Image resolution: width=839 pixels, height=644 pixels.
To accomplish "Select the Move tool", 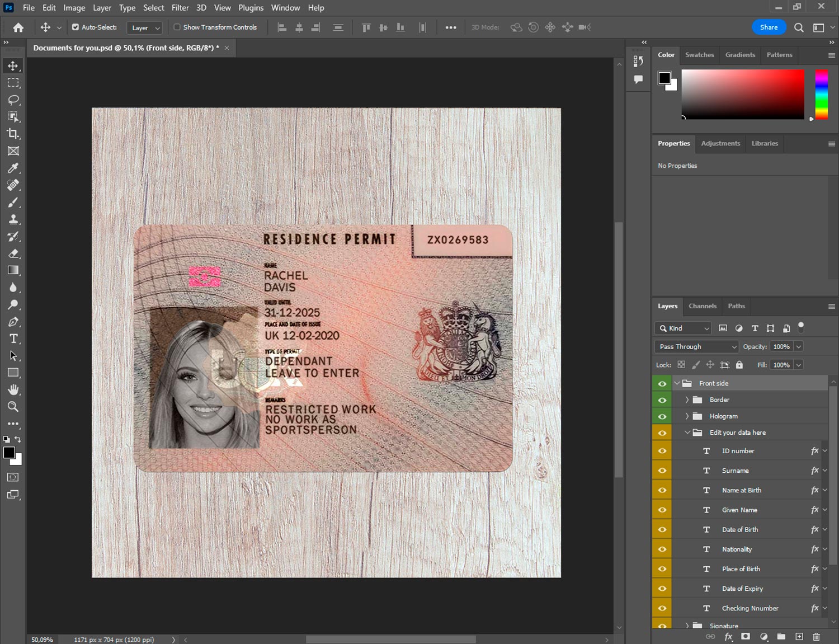I will [x=13, y=65].
